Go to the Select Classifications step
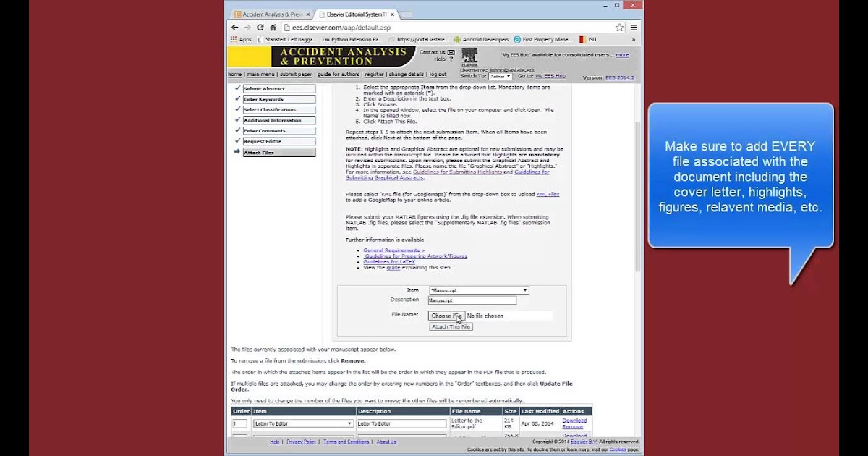The width and height of the screenshot is (868, 456). [x=278, y=110]
